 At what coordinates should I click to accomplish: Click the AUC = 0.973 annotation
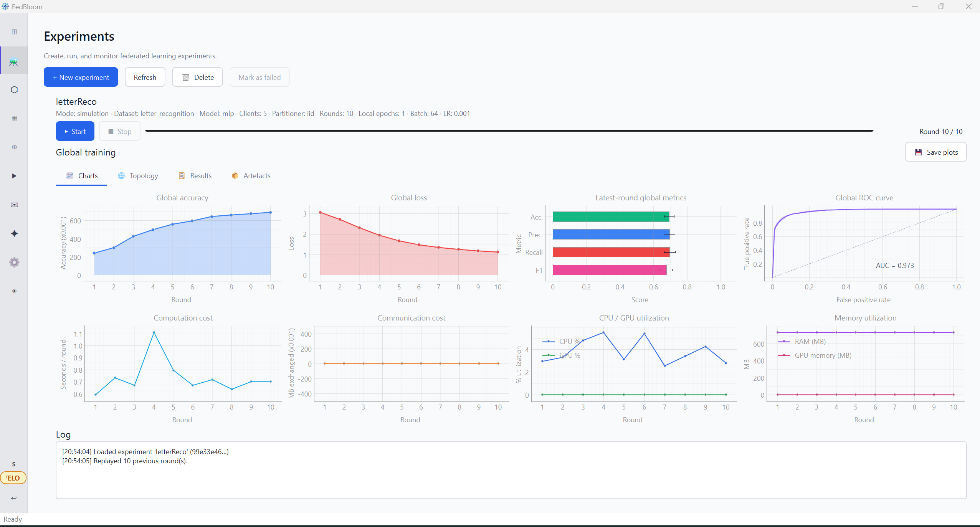tap(895, 265)
